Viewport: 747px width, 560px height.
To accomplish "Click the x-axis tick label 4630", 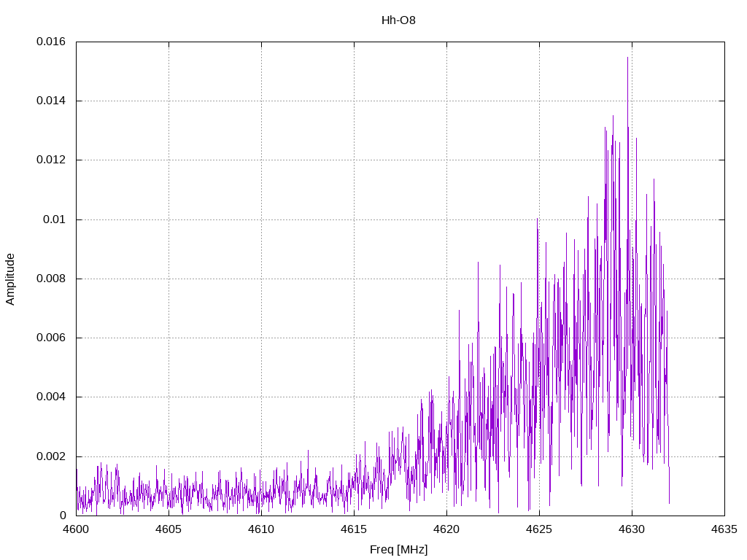I will (632, 529).
